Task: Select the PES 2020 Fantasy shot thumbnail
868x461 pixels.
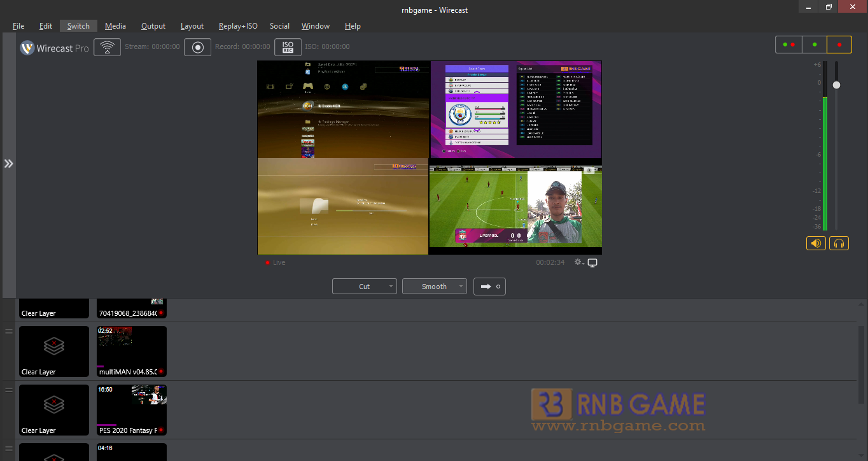Action: (132, 410)
